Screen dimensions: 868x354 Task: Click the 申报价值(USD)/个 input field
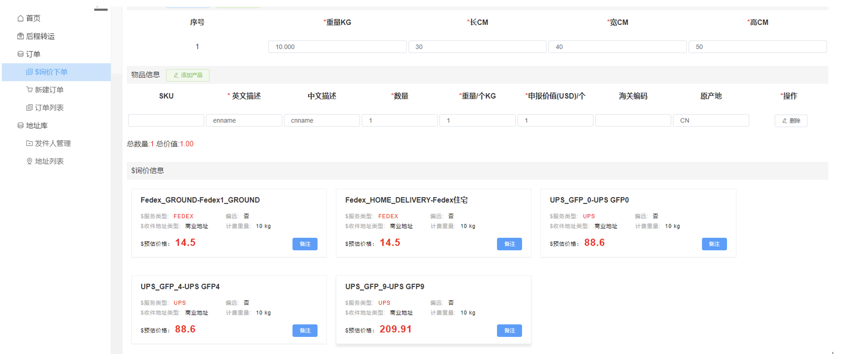(x=555, y=120)
